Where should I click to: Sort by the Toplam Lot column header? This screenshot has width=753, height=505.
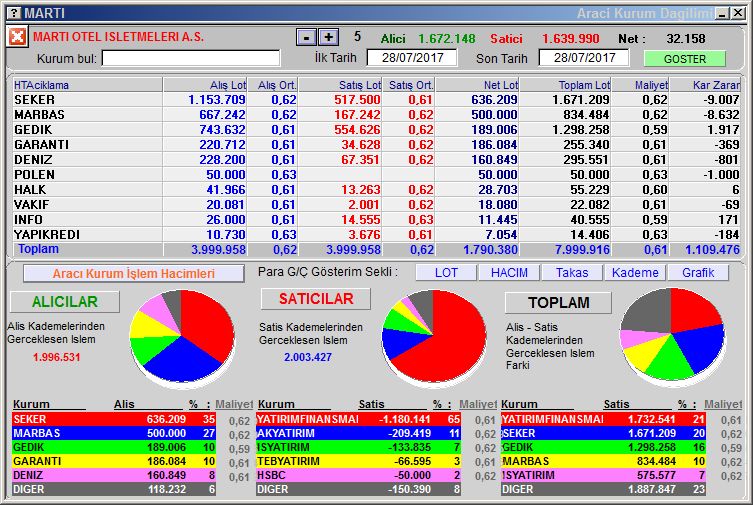[565, 85]
